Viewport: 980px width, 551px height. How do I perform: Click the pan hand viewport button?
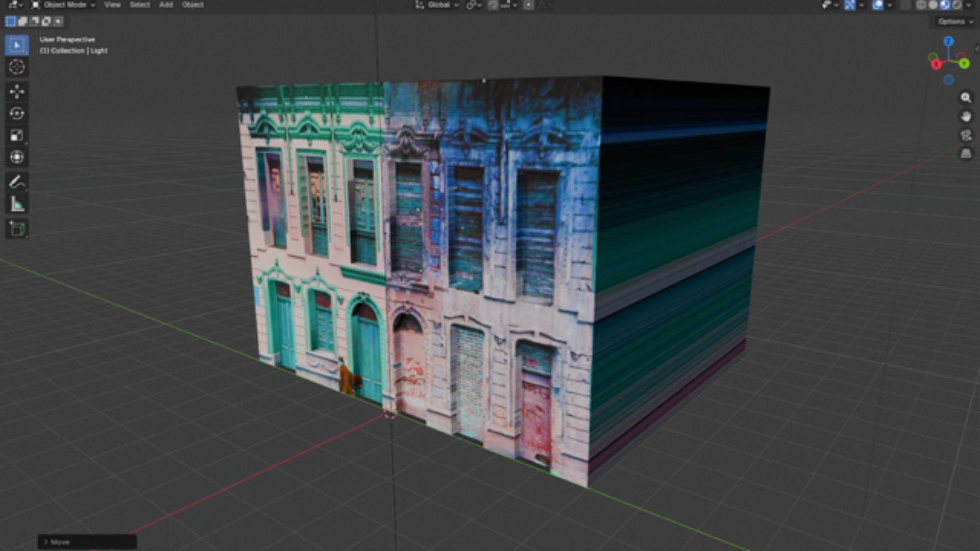pyautogui.click(x=966, y=116)
